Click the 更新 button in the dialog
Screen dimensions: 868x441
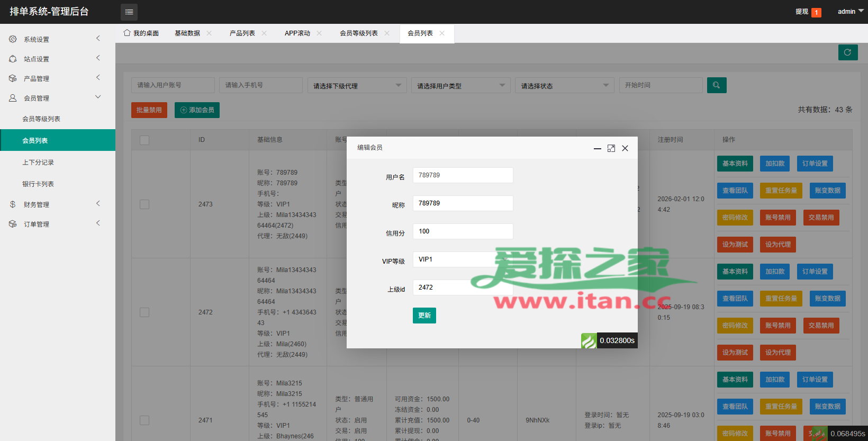424,316
